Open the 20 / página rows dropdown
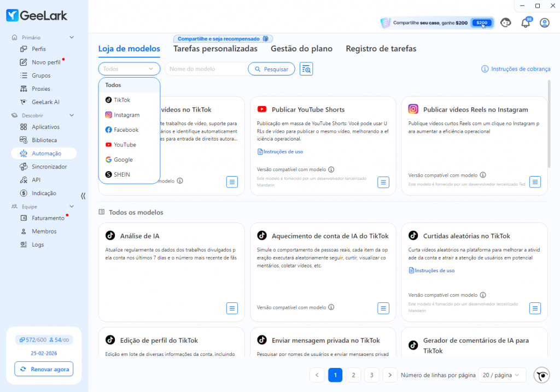Viewport: 560px width, 392px height. (501, 375)
